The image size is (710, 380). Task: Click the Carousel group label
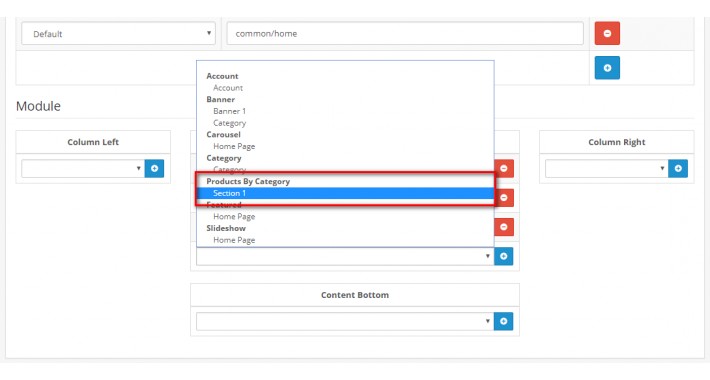click(223, 135)
